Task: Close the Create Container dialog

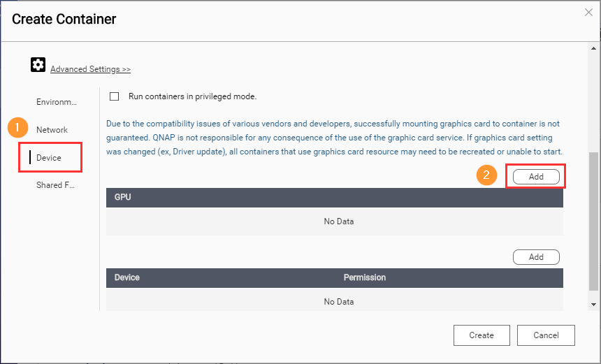Action: pyautogui.click(x=589, y=12)
